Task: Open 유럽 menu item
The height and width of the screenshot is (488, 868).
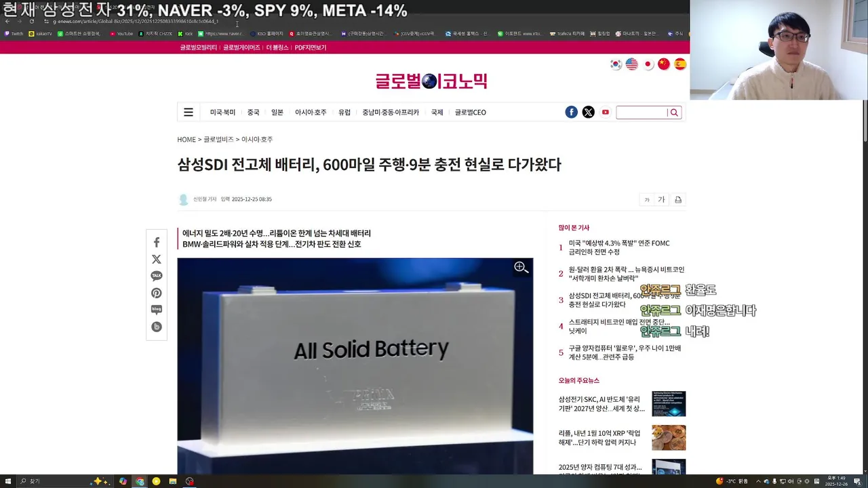Action: 344,113
